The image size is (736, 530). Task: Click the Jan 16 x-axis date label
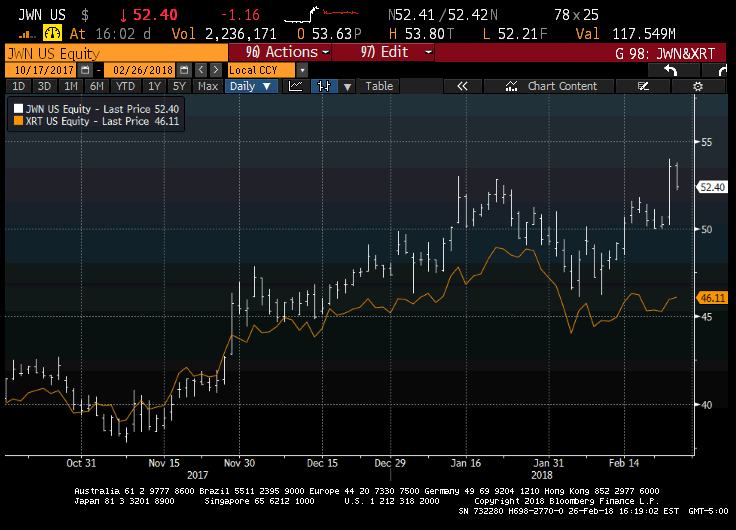point(466,463)
